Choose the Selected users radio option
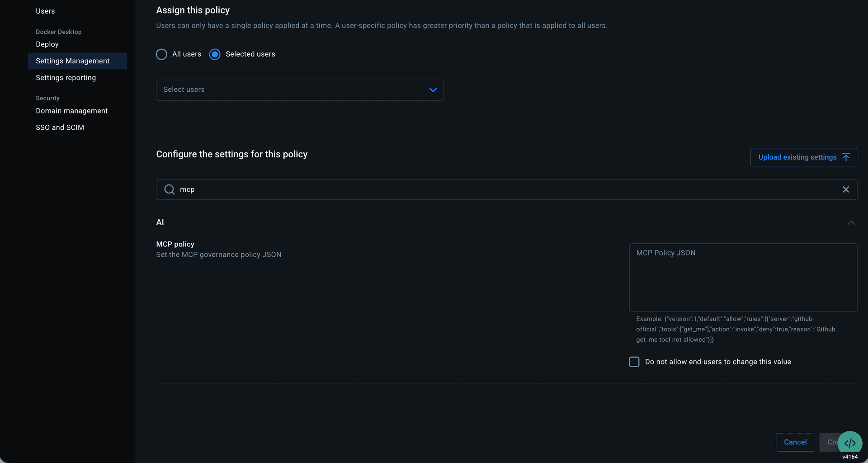 point(215,54)
